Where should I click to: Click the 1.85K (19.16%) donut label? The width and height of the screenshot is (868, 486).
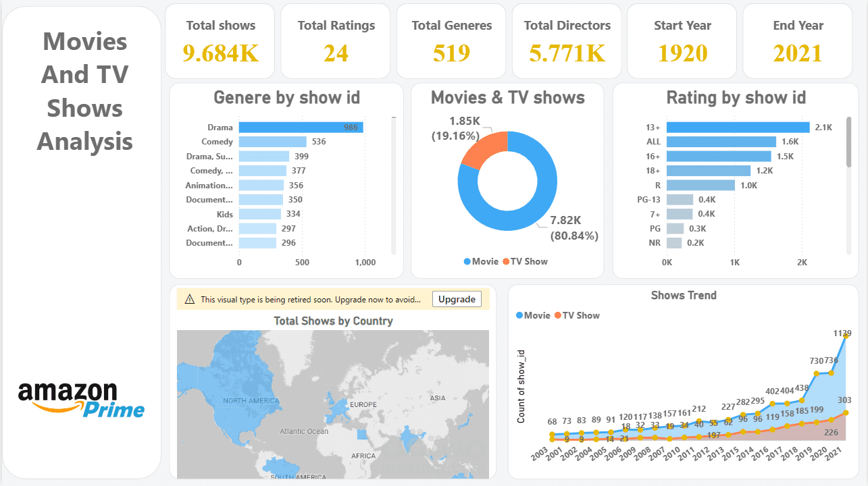pos(456,128)
